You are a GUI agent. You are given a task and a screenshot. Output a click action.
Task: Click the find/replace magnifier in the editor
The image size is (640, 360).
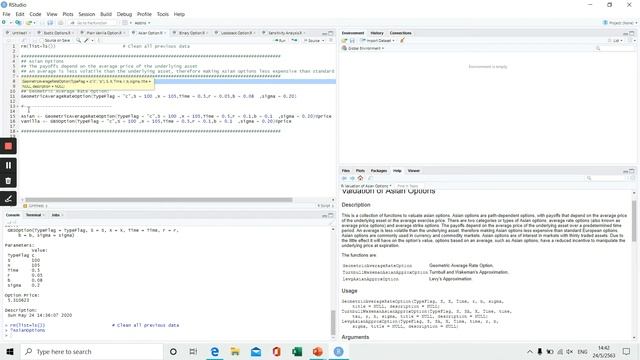pyautogui.click(x=78, y=40)
